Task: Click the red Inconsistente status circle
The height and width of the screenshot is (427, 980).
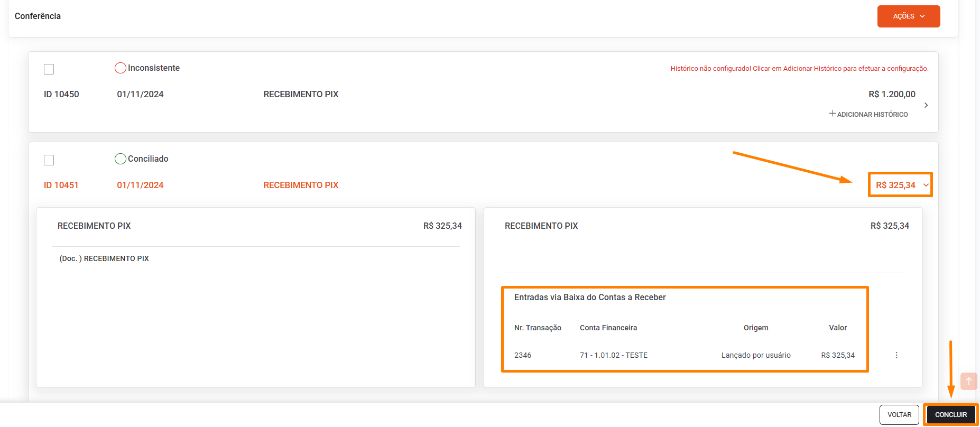Action: [x=121, y=68]
